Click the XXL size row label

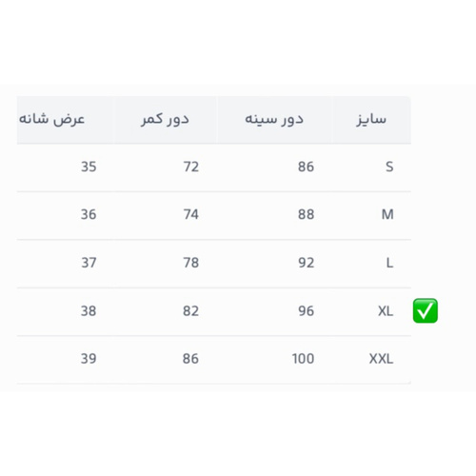tap(381, 359)
